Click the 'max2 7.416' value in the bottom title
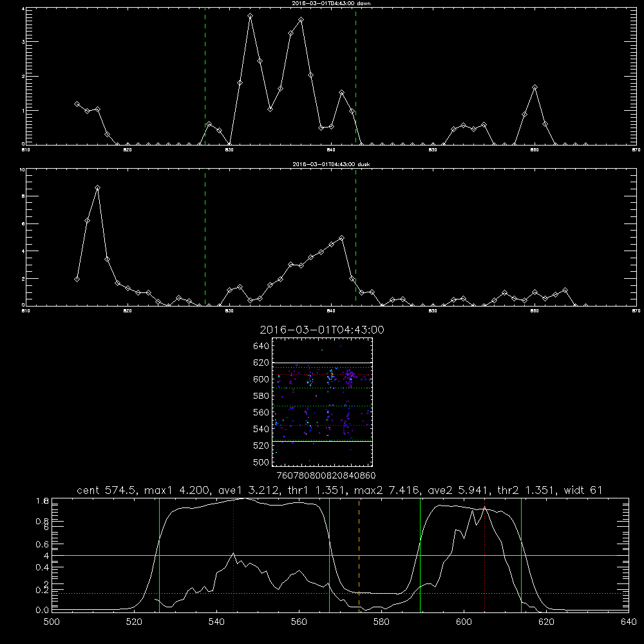The width and height of the screenshot is (644, 644). pyautogui.click(x=387, y=490)
